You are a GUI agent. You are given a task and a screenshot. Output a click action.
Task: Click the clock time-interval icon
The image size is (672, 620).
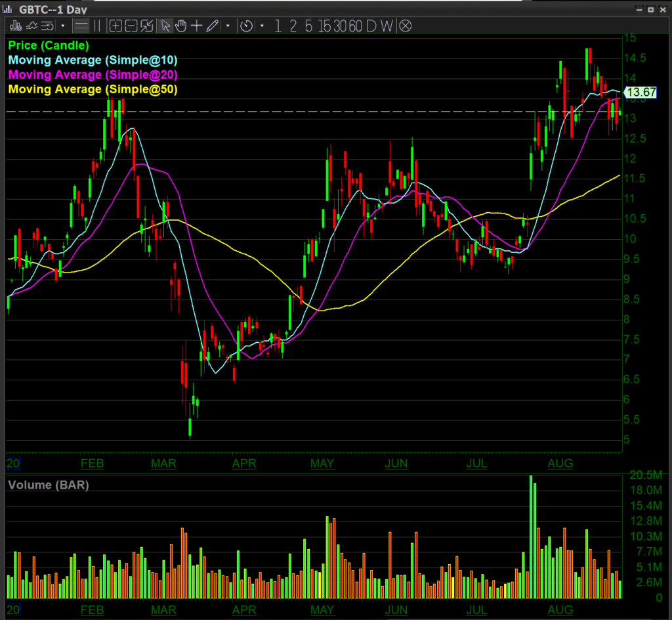coord(246,26)
